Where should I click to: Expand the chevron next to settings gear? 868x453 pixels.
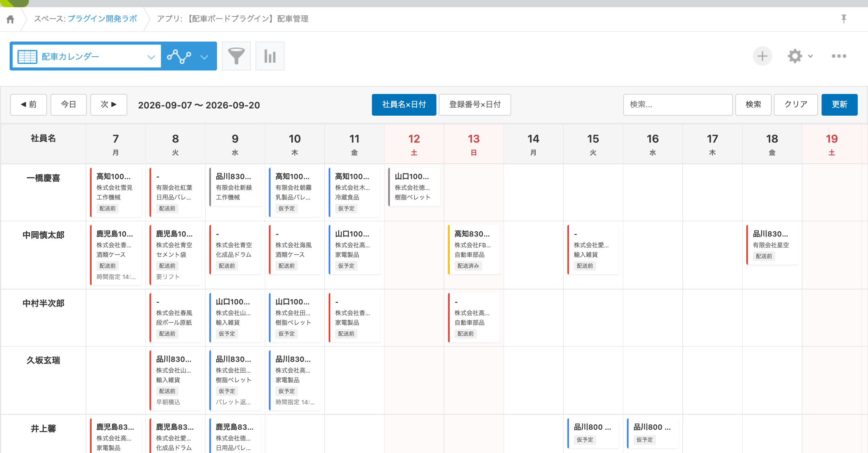pyautogui.click(x=811, y=56)
